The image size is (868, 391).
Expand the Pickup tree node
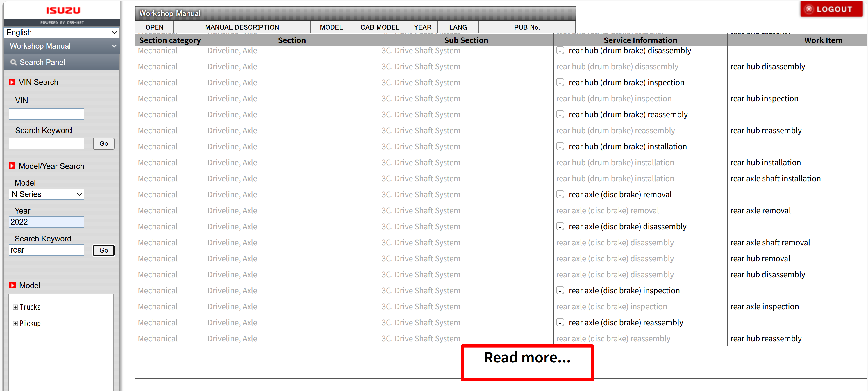pos(15,323)
